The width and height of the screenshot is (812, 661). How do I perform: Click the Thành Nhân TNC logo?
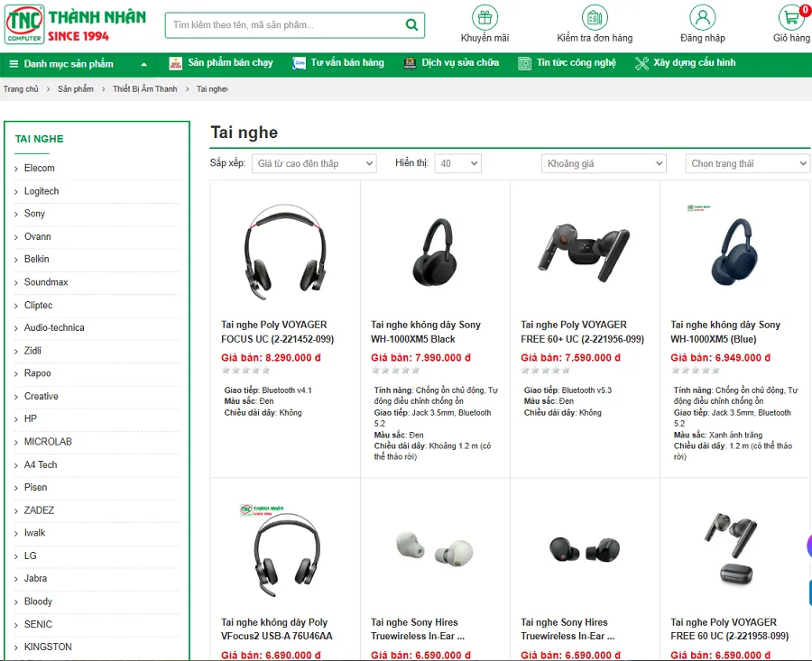click(x=76, y=24)
